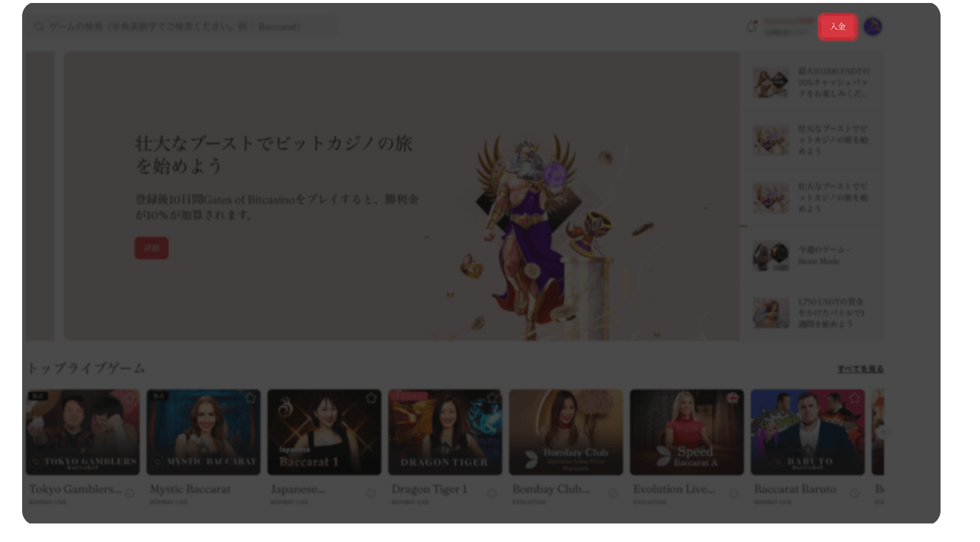The image size is (980, 542).
Task: Open the notifications bell icon
Action: (x=751, y=27)
